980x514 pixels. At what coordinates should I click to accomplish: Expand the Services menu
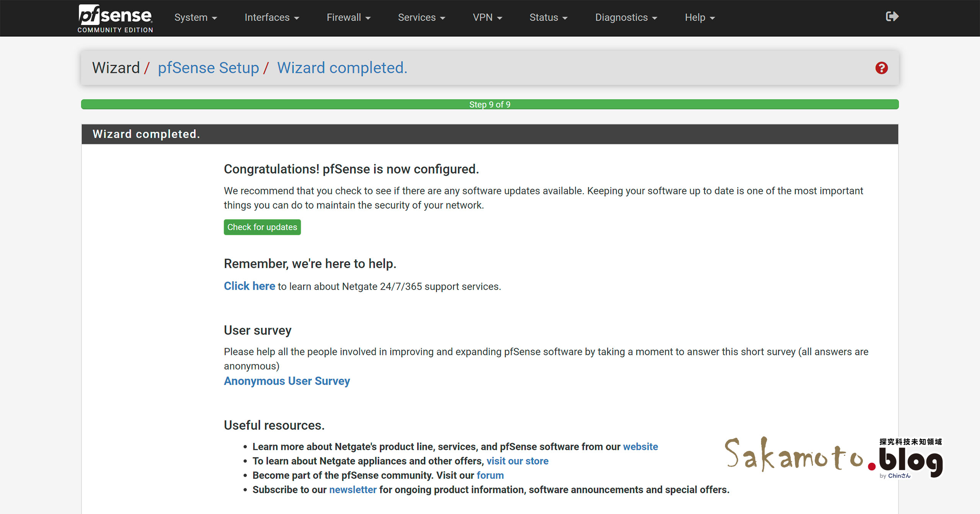tap(421, 18)
